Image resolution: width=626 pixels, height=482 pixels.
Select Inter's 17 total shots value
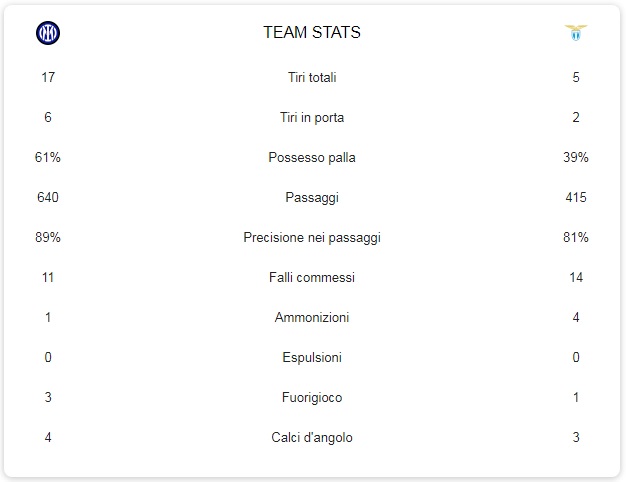point(48,77)
